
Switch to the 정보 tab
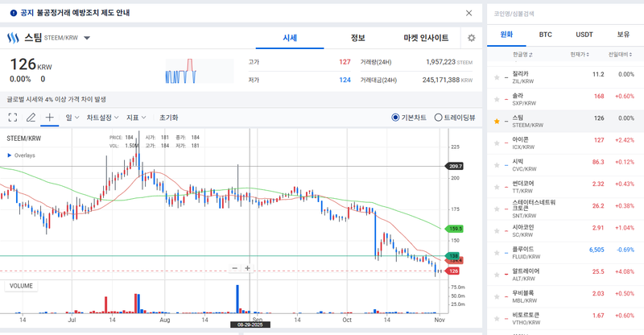coord(358,38)
